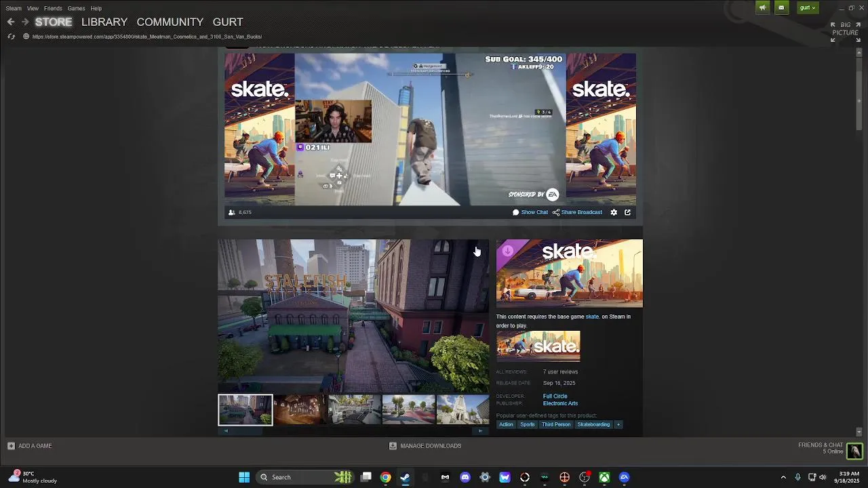Open MANAGE DOWNLOADS
This screenshot has width=868, height=488.
point(425,446)
